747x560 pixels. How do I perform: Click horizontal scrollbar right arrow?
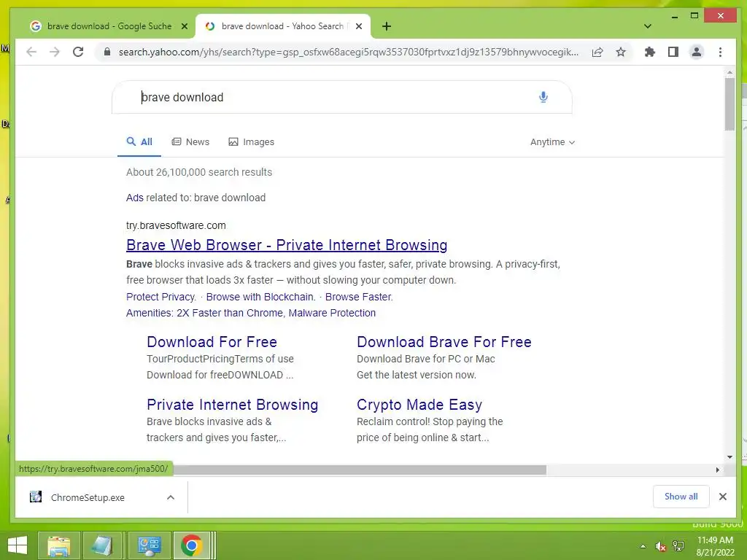(718, 470)
